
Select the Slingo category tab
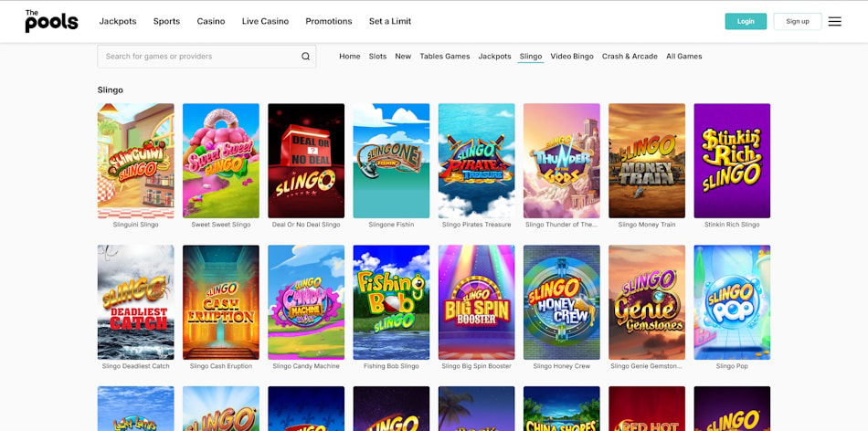tap(531, 57)
